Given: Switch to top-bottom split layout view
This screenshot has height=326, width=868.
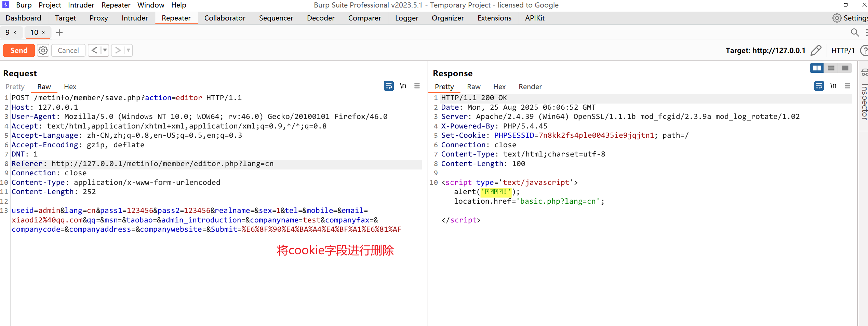Looking at the screenshot, I should coord(831,68).
